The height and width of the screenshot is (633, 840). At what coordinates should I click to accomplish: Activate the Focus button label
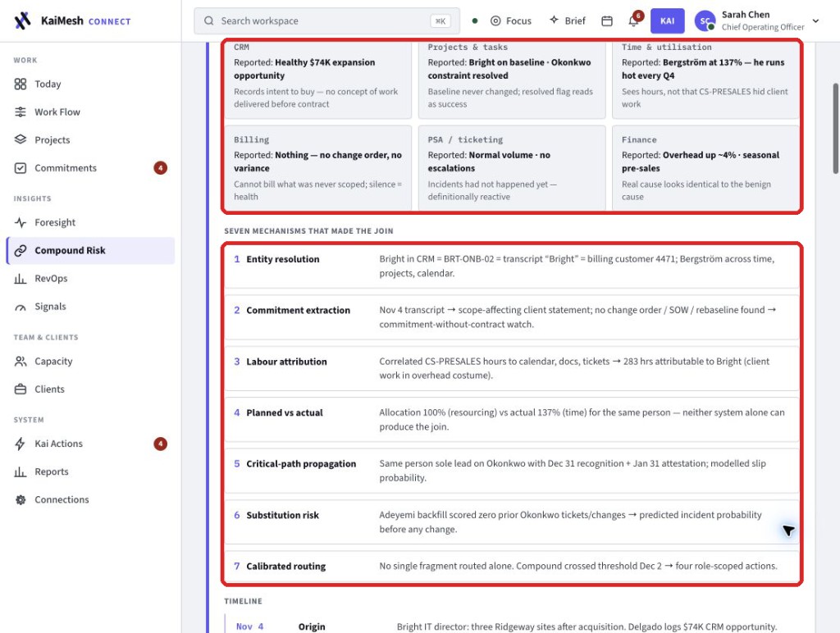click(518, 20)
